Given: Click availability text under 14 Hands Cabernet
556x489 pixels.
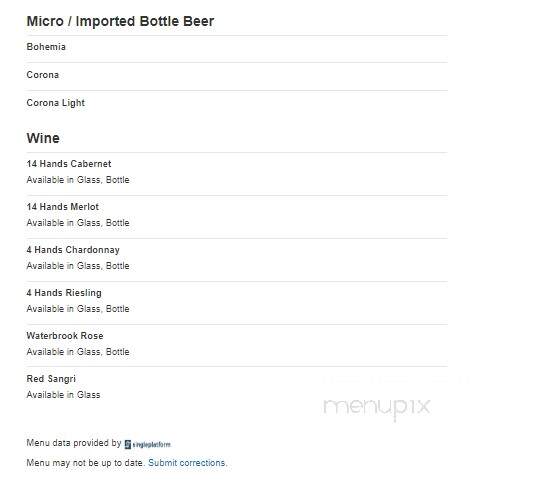Looking at the screenshot, I should pyautogui.click(x=78, y=180).
